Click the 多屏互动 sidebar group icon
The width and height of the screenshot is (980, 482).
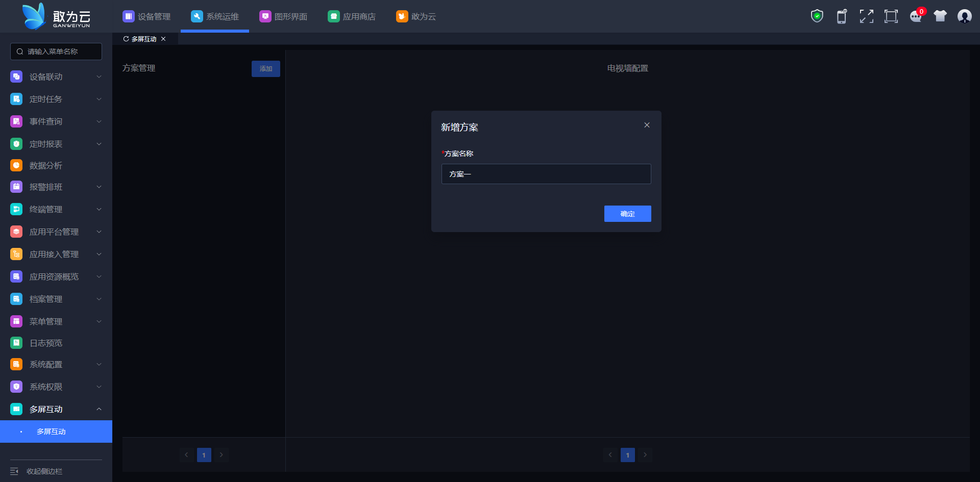click(16, 409)
